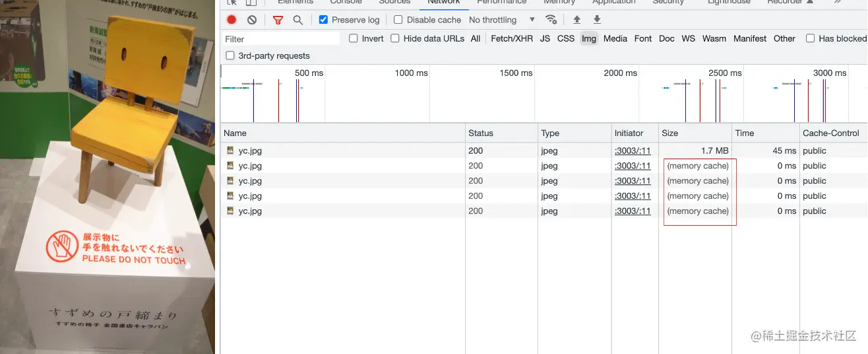This screenshot has height=354, width=868.
Task: Enable the Disable cache checkbox
Action: pyautogui.click(x=398, y=20)
